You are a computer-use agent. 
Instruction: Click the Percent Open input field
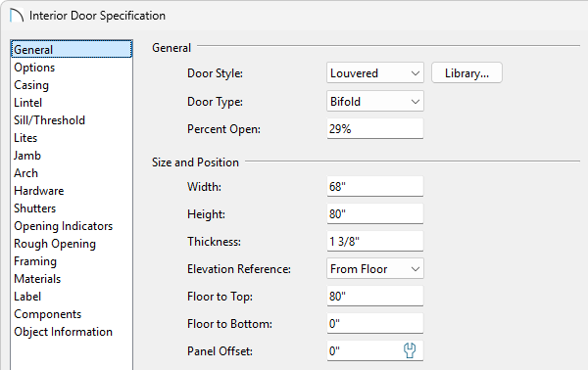[x=375, y=129]
